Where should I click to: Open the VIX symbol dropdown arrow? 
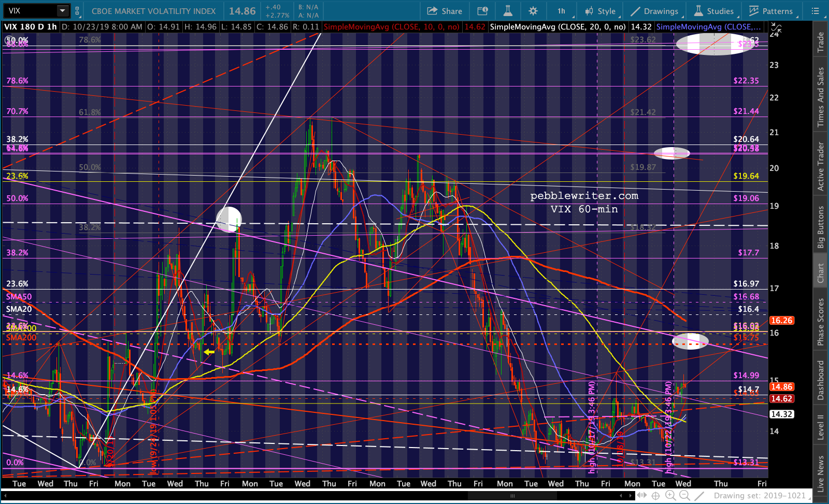point(63,11)
